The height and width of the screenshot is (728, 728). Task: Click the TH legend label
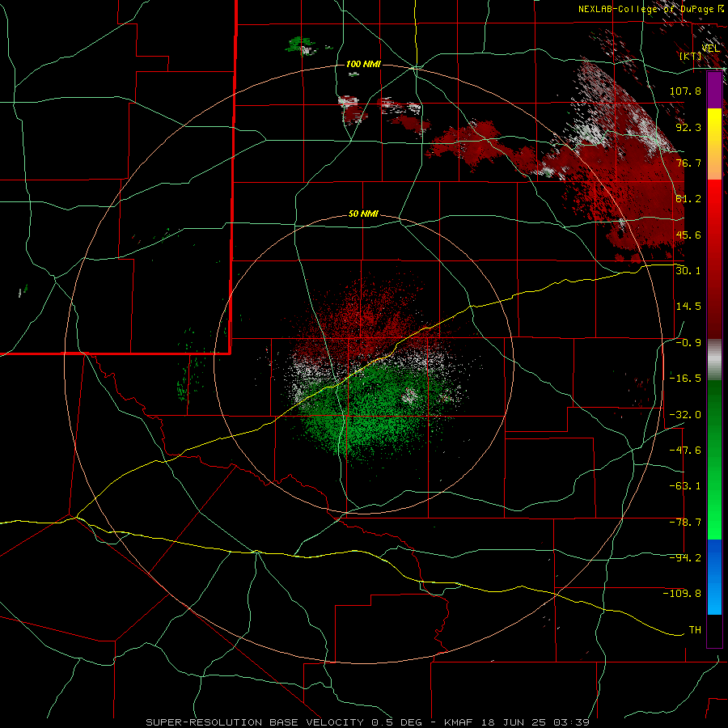point(695,629)
